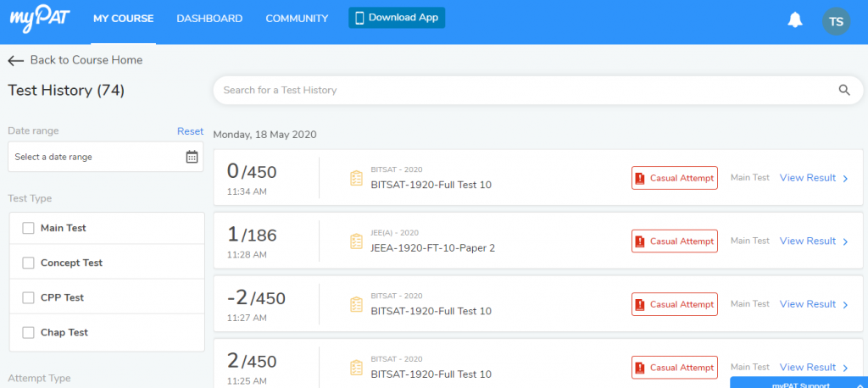This screenshot has width=868, height=388.
Task: Tick the Concept Test checkbox
Action: [x=28, y=263]
